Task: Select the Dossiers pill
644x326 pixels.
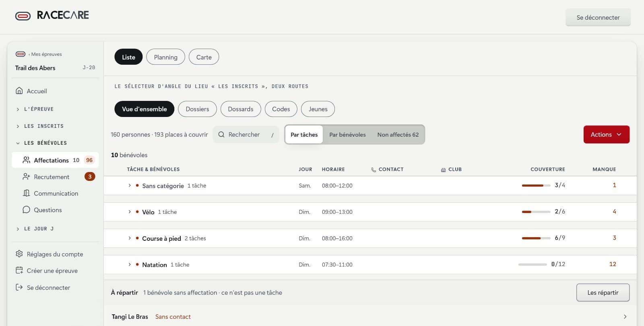Action: pos(197,109)
